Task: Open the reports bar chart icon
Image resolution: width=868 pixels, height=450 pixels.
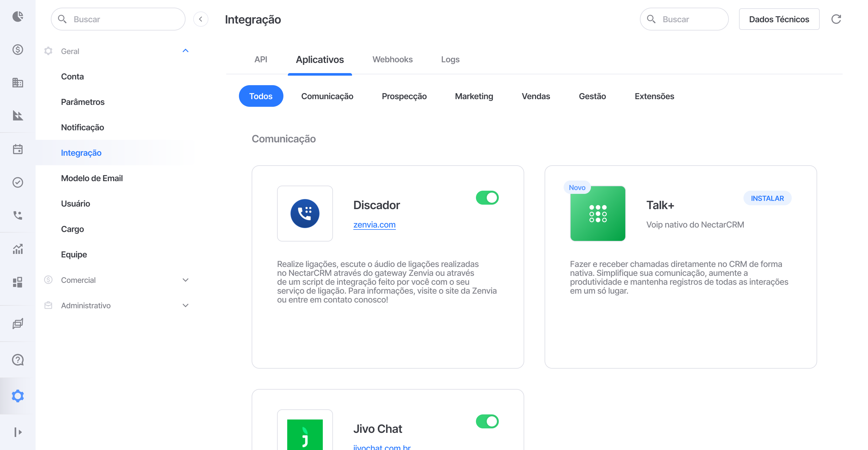Action: click(17, 249)
